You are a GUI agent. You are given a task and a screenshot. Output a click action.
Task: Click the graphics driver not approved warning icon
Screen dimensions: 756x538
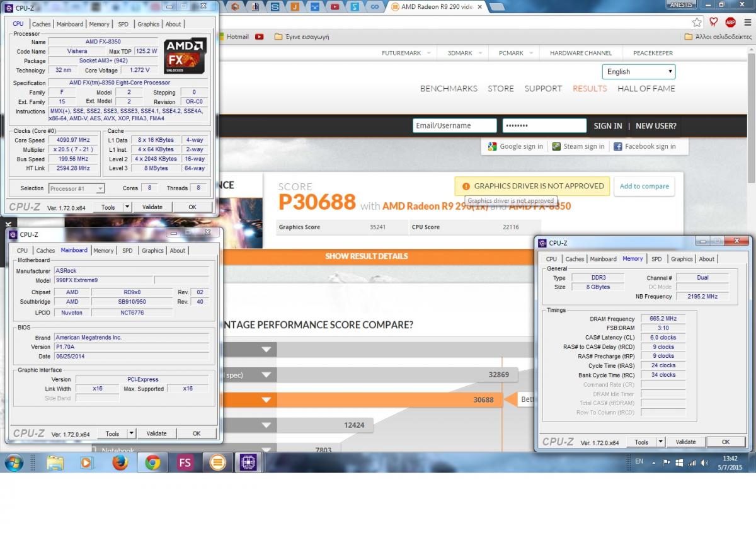pos(466,186)
